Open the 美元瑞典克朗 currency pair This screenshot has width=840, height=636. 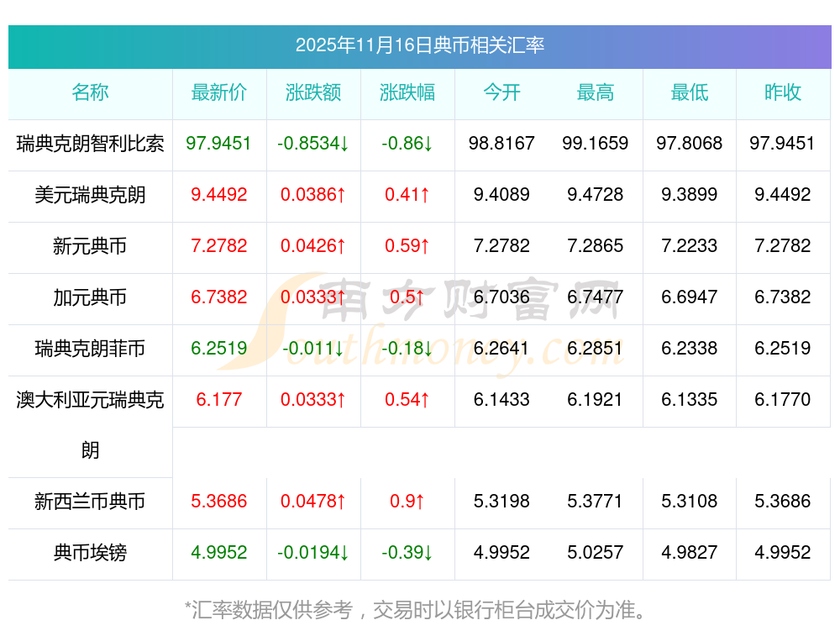click(x=90, y=195)
